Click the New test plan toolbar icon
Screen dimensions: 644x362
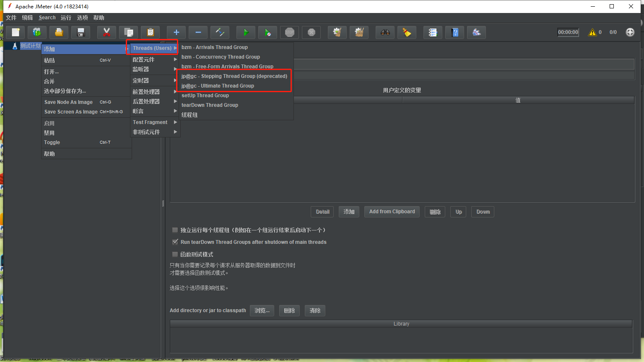[x=16, y=32]
